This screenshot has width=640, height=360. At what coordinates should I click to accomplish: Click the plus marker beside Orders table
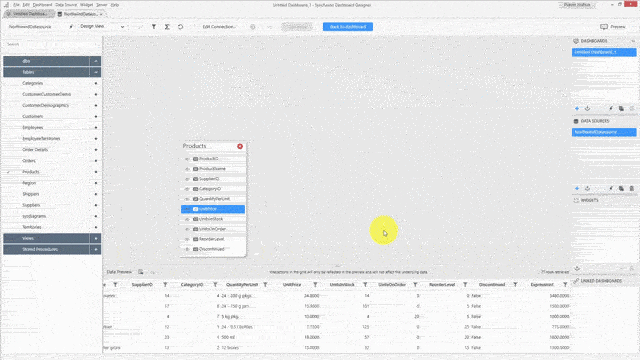96,161
